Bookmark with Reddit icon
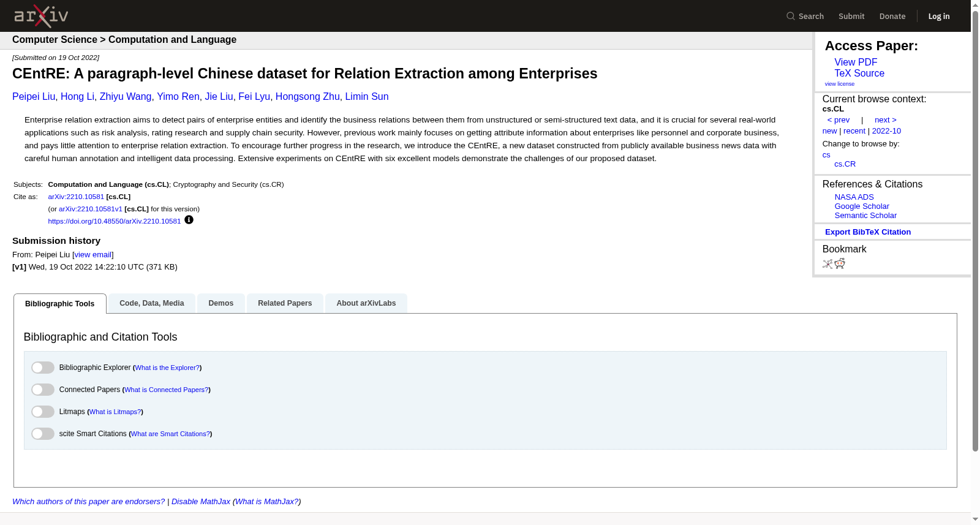The height and width of the screenshot is (525, 980). [x=840, y=263]
